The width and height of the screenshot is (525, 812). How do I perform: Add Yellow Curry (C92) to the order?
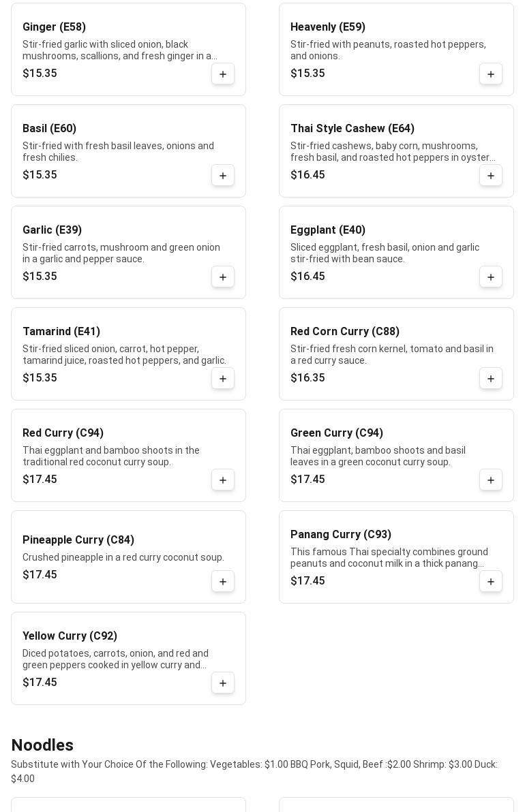pos(223,683)
